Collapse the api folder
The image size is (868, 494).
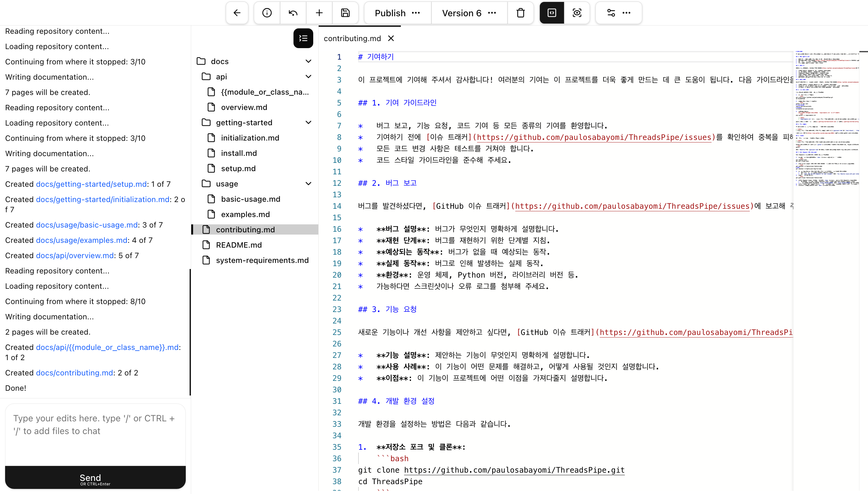point(308,76)
